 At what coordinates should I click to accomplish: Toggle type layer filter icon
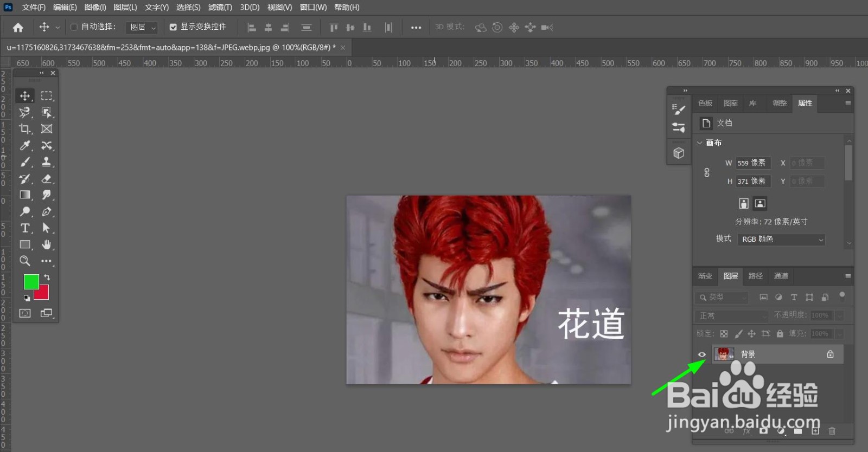794,297
